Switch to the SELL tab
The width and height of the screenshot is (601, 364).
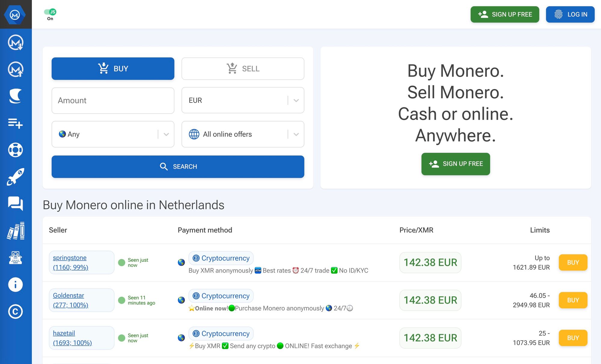click(243, 68)
